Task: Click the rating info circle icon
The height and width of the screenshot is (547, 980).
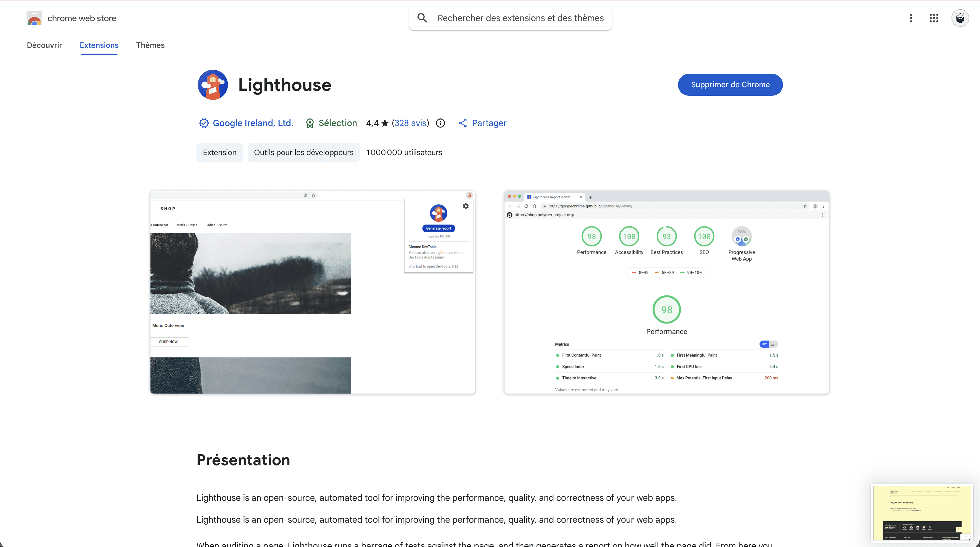Action: point(440,123)
